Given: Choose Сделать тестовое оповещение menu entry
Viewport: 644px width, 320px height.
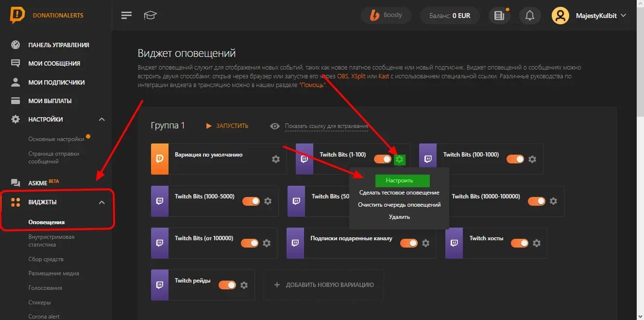Looking at the screenshot, I should click(399, 193).
